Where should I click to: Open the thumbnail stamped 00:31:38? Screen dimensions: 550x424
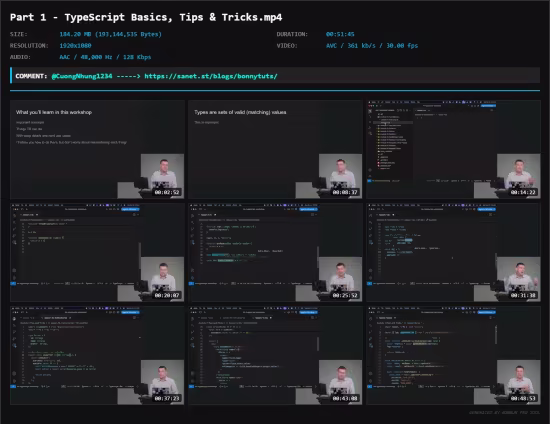pyautogui.click(x=454, y=253)
